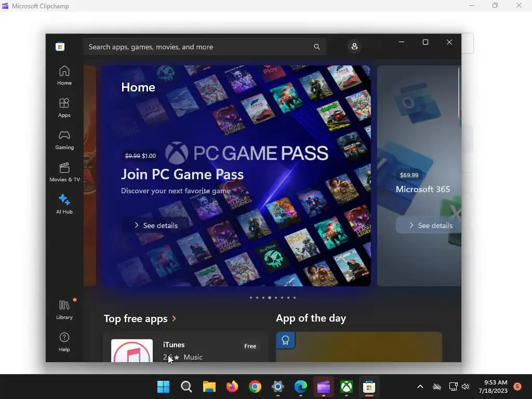Screen dimensions: 532x399
Task: Click the Microsoft Store logo icon
Action: (60, 46)
